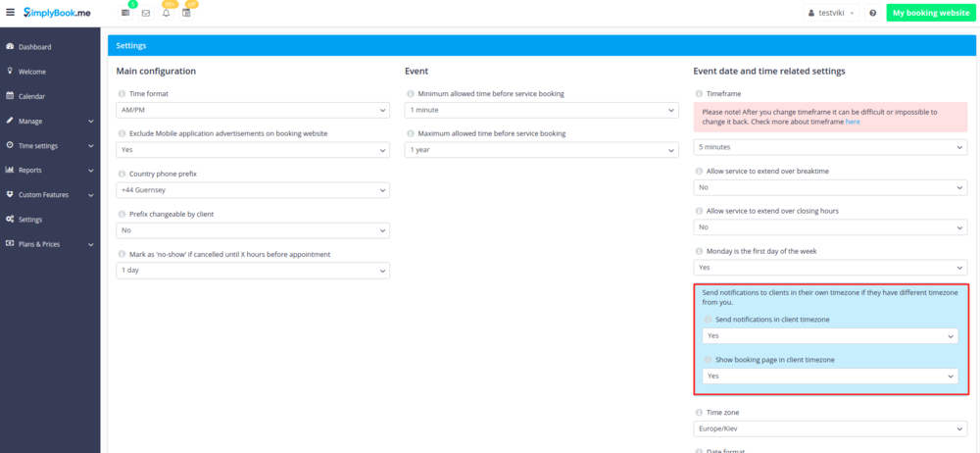Open the envelope messages icon

tap(146, 14)
